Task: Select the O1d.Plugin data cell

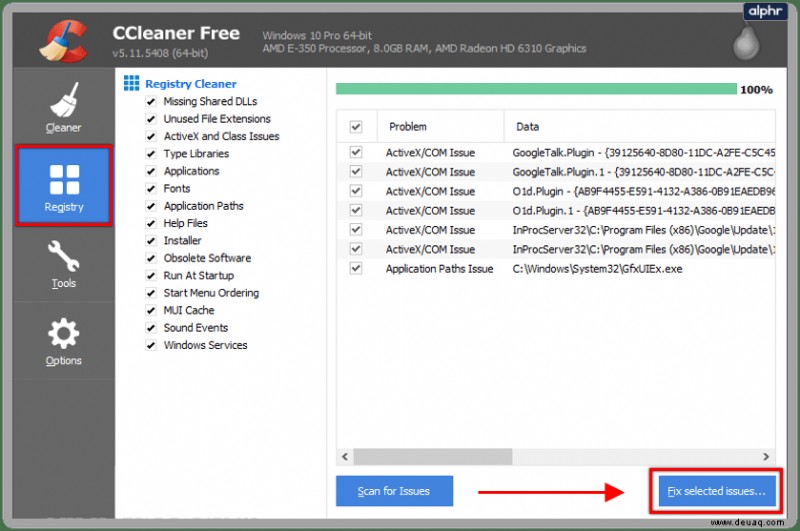Action: 643,191
